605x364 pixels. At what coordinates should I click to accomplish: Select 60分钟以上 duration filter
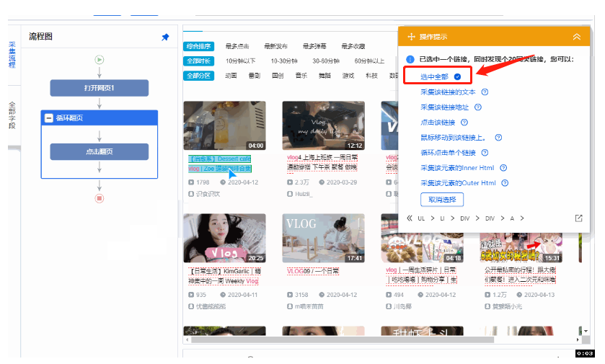coord(369,61)
